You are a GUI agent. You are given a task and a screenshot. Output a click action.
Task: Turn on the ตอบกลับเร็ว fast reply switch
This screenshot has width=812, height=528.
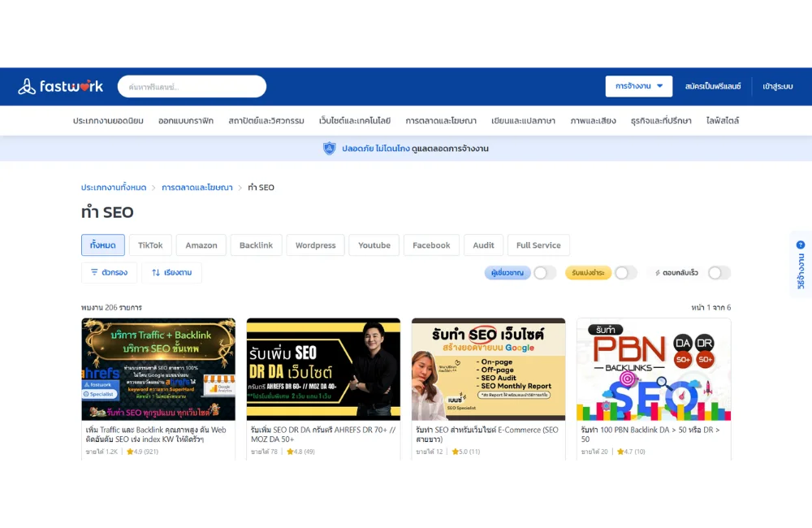coord(719,273)
